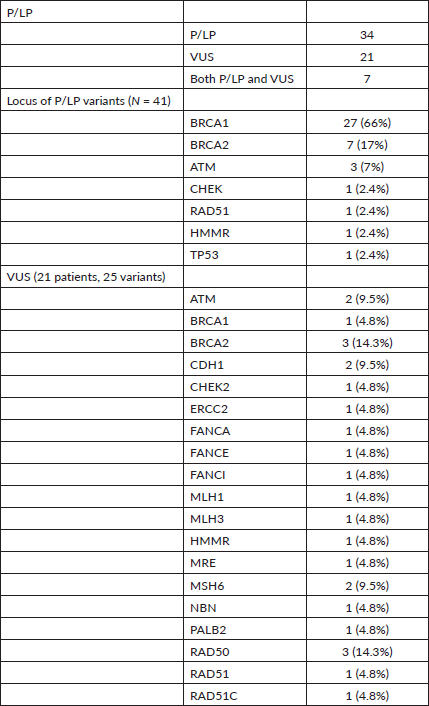Screen dimensions: 429x706
Task: Click the MLH3 gene cell
Action: pyautogui.click(x=245, y=519)
